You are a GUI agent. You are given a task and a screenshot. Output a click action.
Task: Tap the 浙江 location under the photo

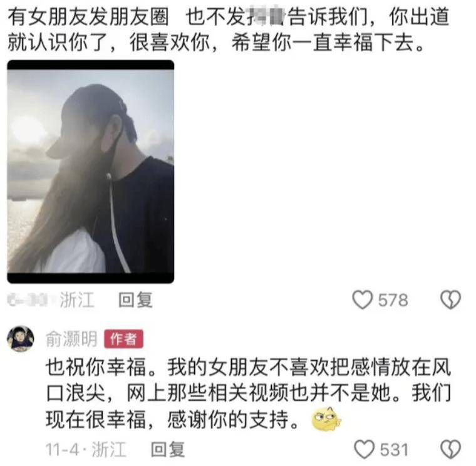[x=77, y=300]
